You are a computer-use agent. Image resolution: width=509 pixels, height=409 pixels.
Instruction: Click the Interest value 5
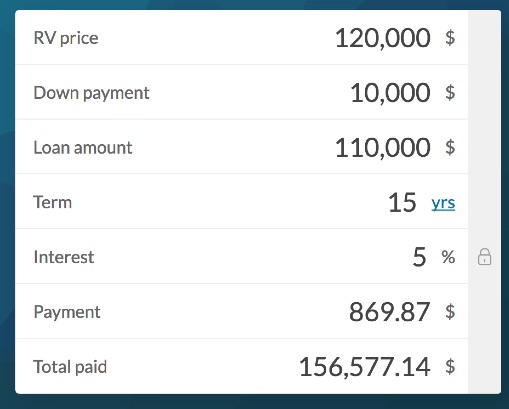[x=420, y=257]
